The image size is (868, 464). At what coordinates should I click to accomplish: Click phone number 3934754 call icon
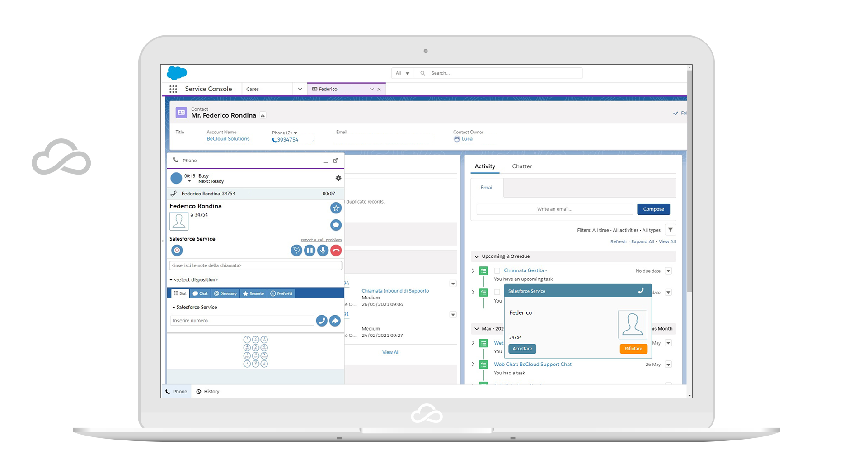coord(274,140)
